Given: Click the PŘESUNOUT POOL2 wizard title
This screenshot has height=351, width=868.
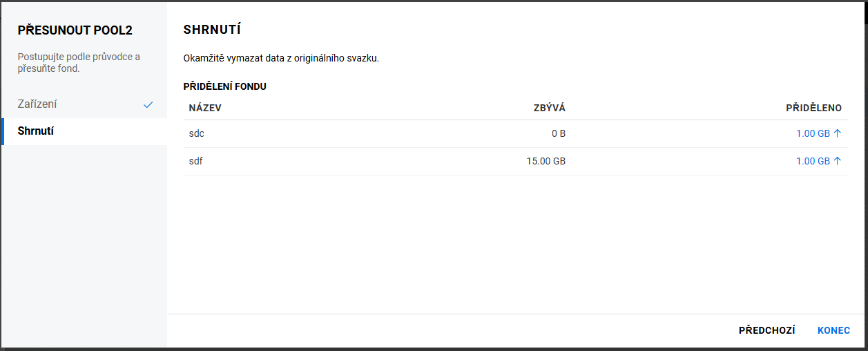Looking at the screenshot, I should click(x=75, y=30).
